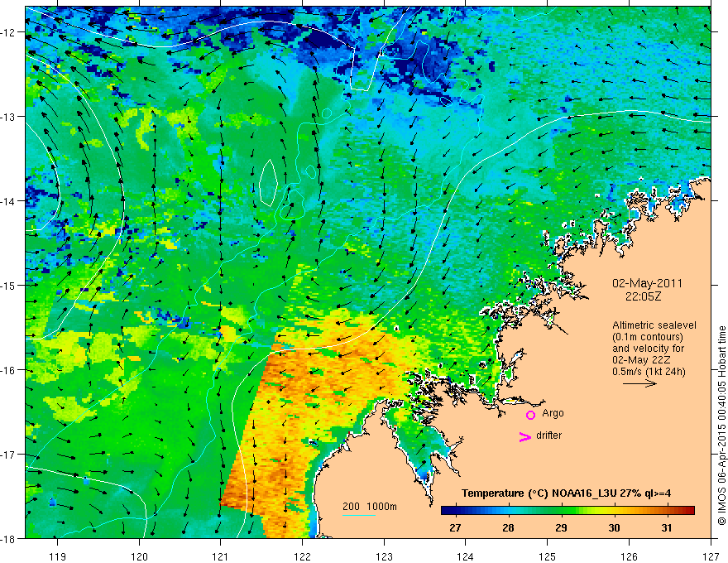Click the cyan bathymetry legend line
728x563 pixels.
click(x=359, y=515)
